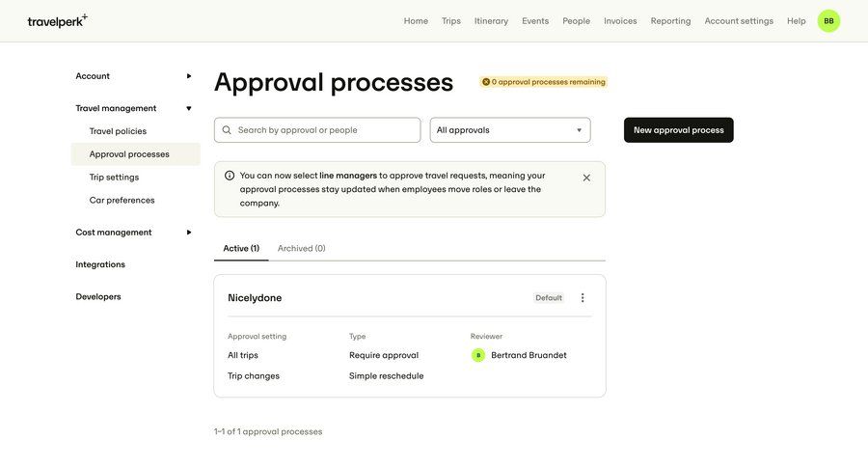Click the search magnifier icon
This screenshot has width=868, height=467.
pyautogui.click(x=227, y=130)
